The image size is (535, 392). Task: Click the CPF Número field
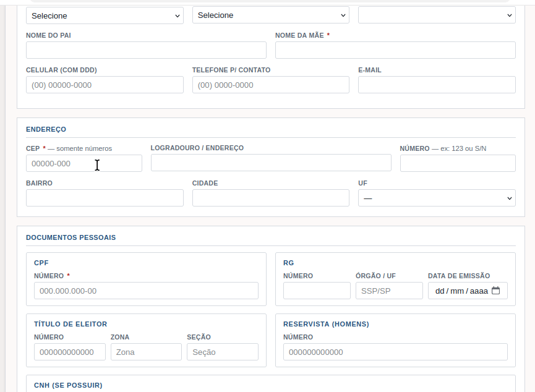(146, 291)
